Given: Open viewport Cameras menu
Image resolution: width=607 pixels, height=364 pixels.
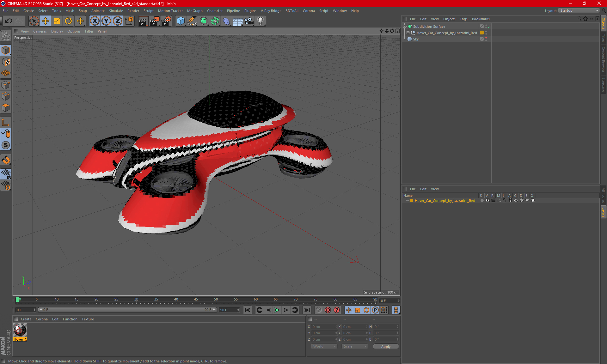Looking at the screenshot, I should pos(40,31).
